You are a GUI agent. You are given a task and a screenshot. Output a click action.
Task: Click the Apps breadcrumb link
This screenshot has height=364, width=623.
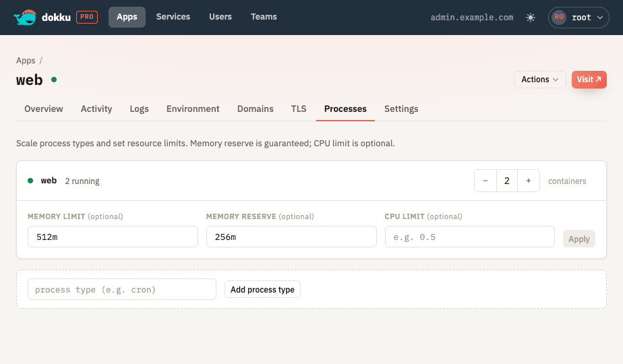26,61
